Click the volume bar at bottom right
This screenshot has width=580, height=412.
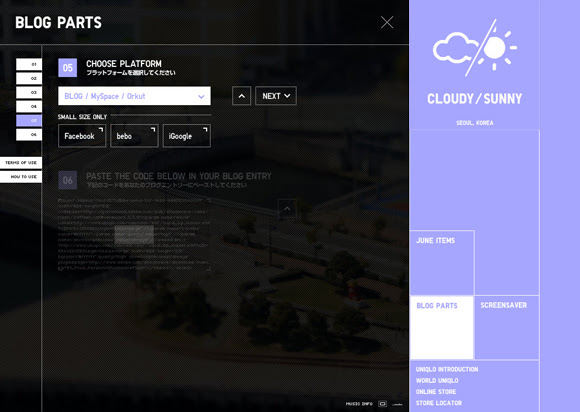(x=397, y=404)
